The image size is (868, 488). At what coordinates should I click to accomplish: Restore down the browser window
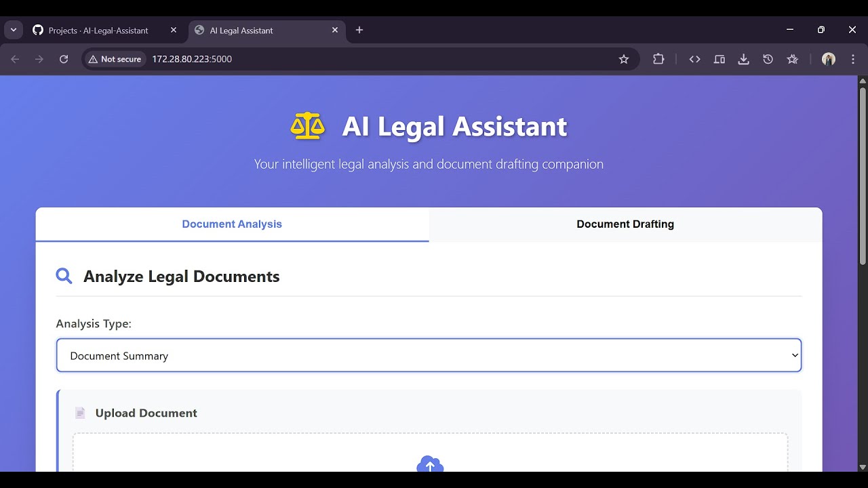click(x=821, y=30)
